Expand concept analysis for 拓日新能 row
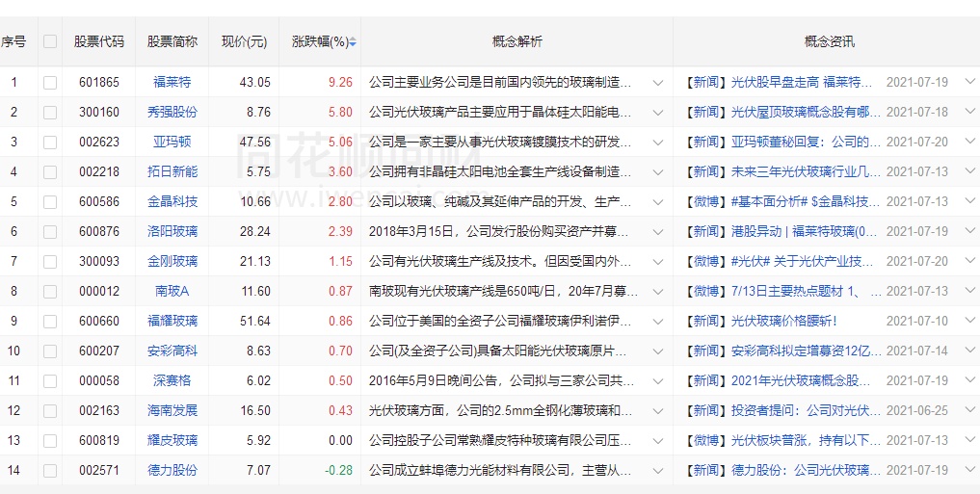Screen dimensions: 980x494 click(657, 171)
